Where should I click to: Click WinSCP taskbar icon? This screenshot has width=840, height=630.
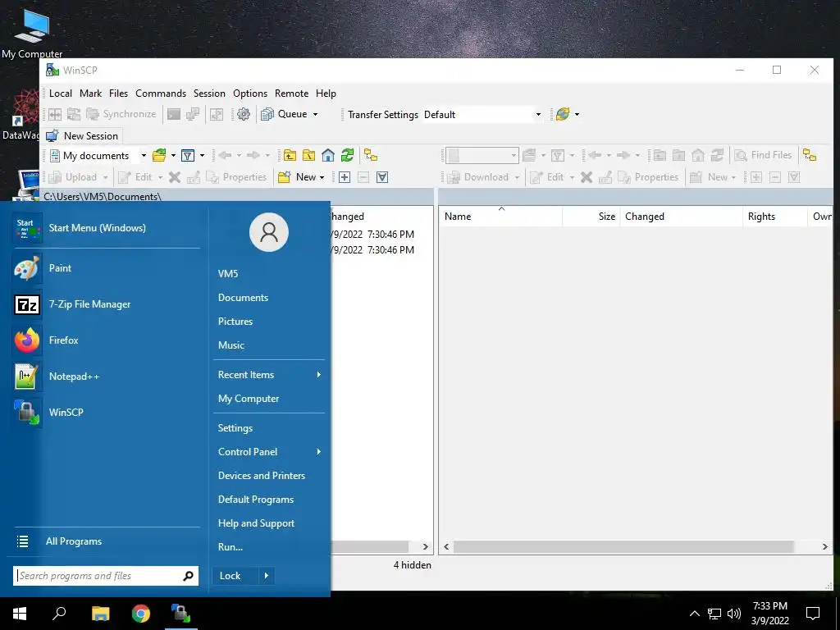pos(181,614)
